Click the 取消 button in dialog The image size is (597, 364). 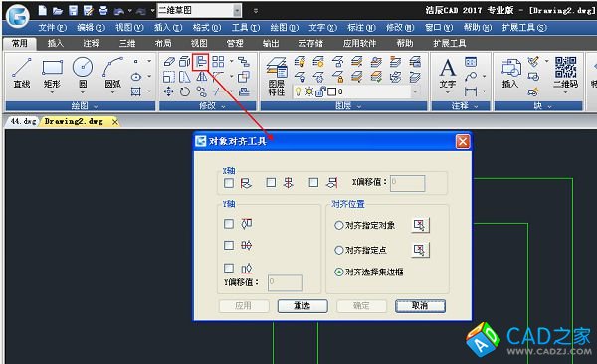tap(420, 305)
